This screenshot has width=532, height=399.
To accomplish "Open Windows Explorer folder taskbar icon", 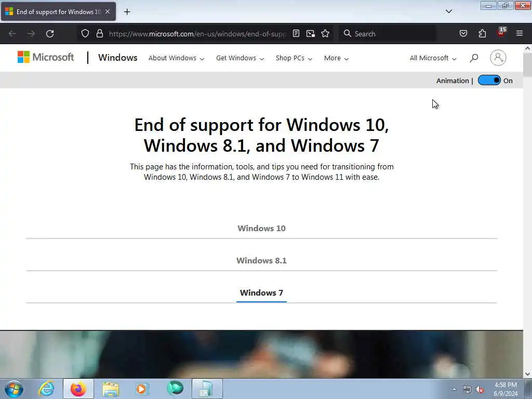I will tap(111, 389).
